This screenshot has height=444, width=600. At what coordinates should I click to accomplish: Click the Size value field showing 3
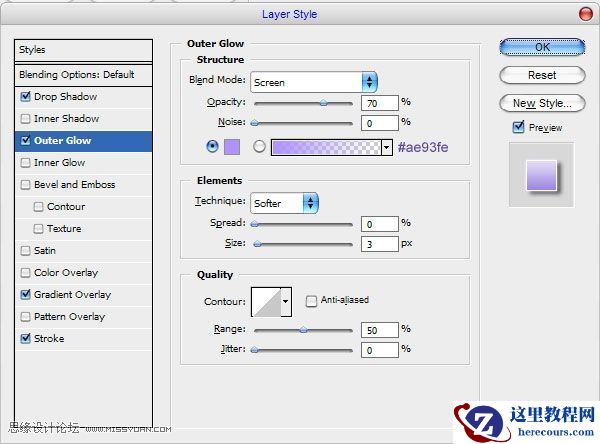380,244
